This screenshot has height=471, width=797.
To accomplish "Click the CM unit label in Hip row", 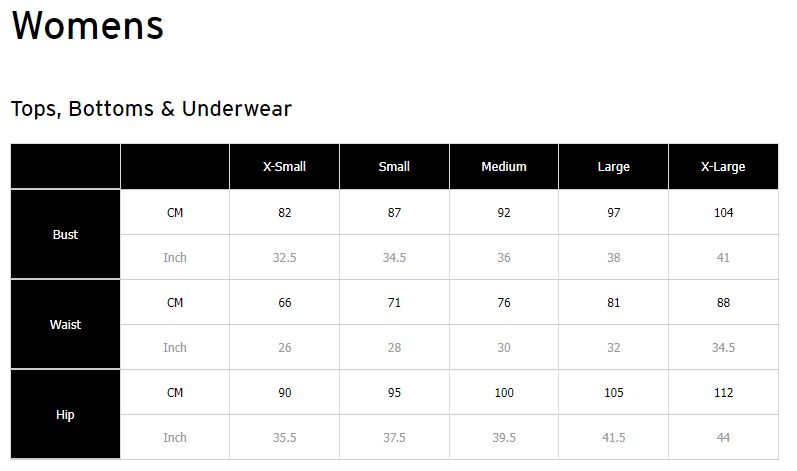I will pos(175,393).
